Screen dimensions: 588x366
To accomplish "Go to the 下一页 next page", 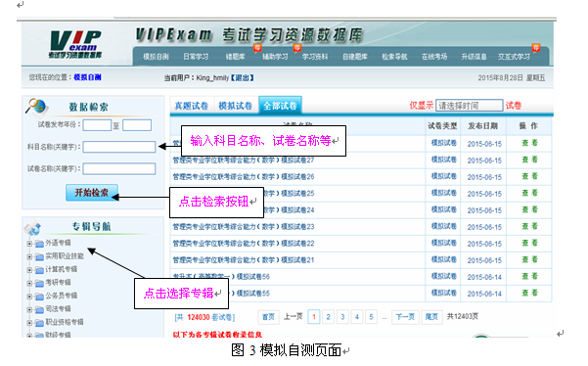I will tap(405, 317).
